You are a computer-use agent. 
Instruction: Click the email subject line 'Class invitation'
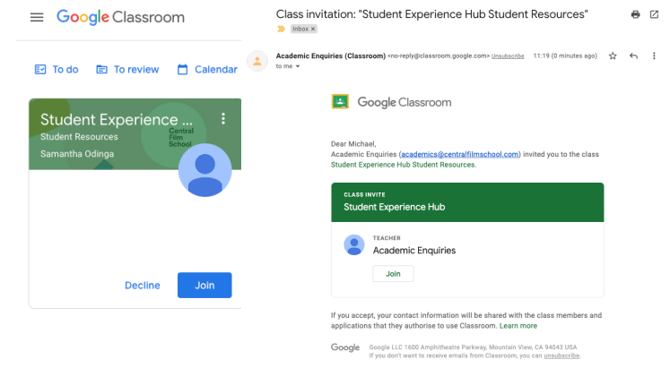coord(432,14)
